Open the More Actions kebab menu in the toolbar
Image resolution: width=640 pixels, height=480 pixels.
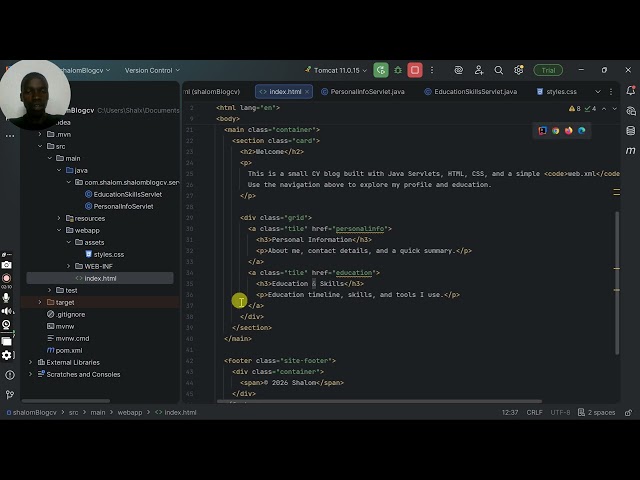coord(432,70)
